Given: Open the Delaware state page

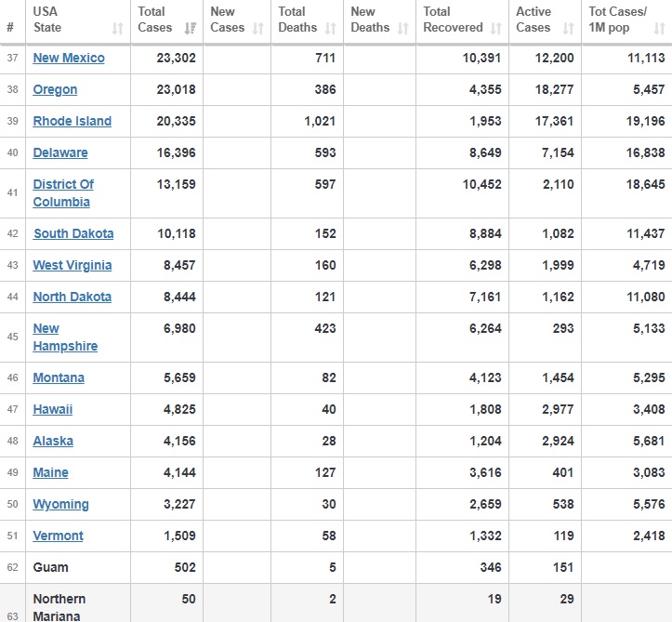Looking at the screenshot, I should [x=60, y=152].
